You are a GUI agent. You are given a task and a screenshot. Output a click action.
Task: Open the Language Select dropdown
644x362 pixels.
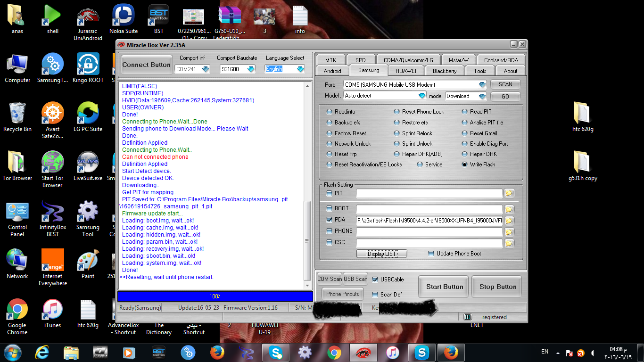click(x=300, y=69)
